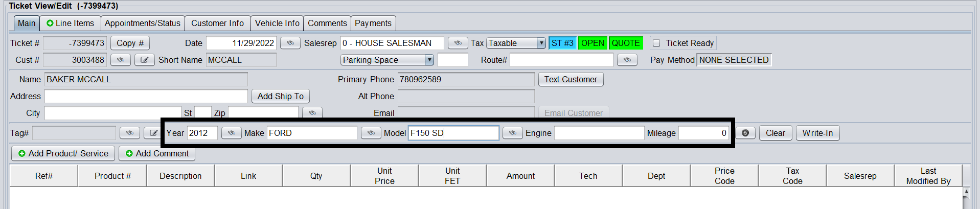Click the tire icon button next to Mileage
The height and width of the screenshot is (209, 980).
(x=745, y=133)
